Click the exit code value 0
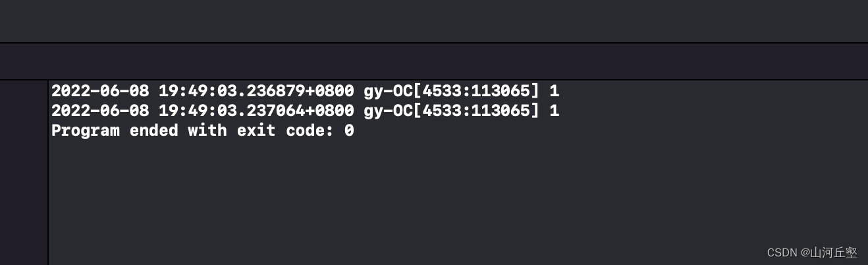This screenshot has height=265, width=868. pyautogui.click(x=349, y=131)
